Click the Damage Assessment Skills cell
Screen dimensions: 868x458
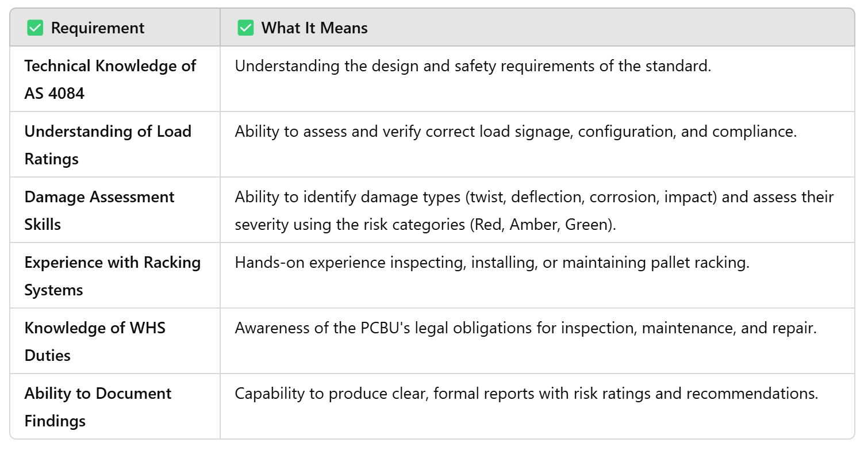99,210
